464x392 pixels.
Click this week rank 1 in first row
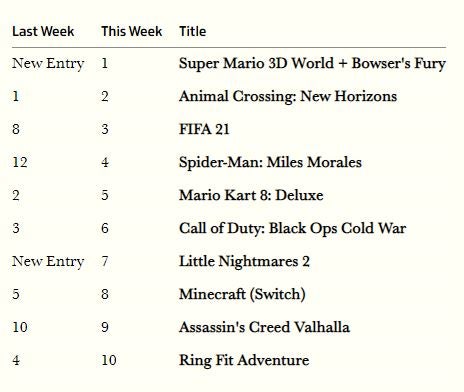(x=105, y=63)
